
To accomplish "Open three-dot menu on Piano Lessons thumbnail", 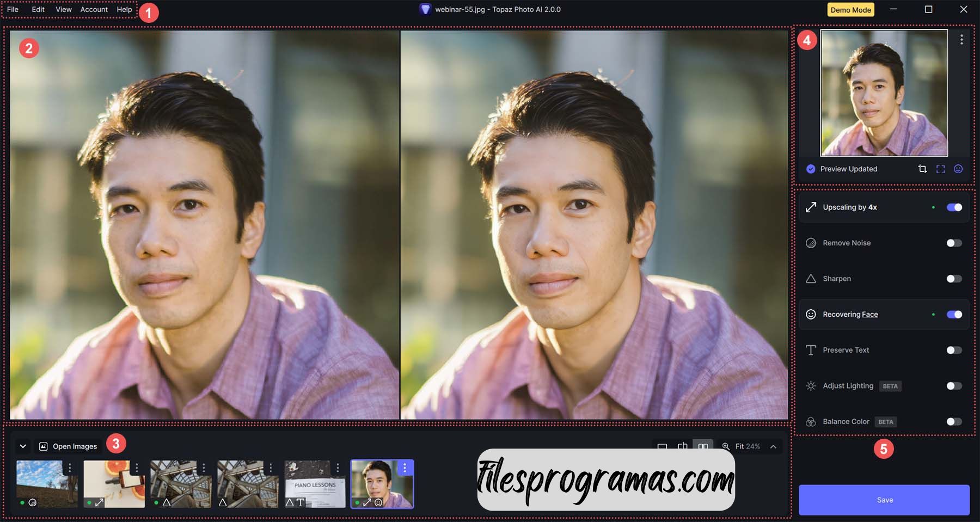I will [x=338, y=468].
